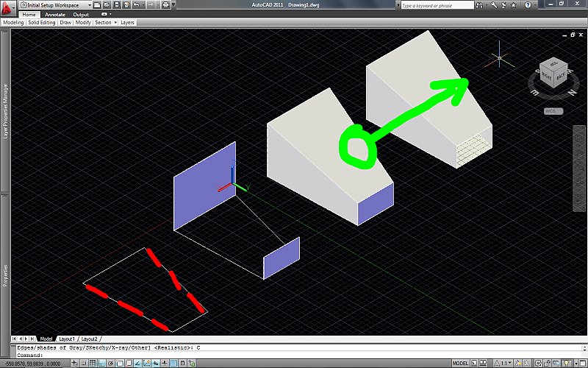This screenshot has height=368, width=588.
Task: Toggle Object Snap in status bar
Action: pos(120,363)
